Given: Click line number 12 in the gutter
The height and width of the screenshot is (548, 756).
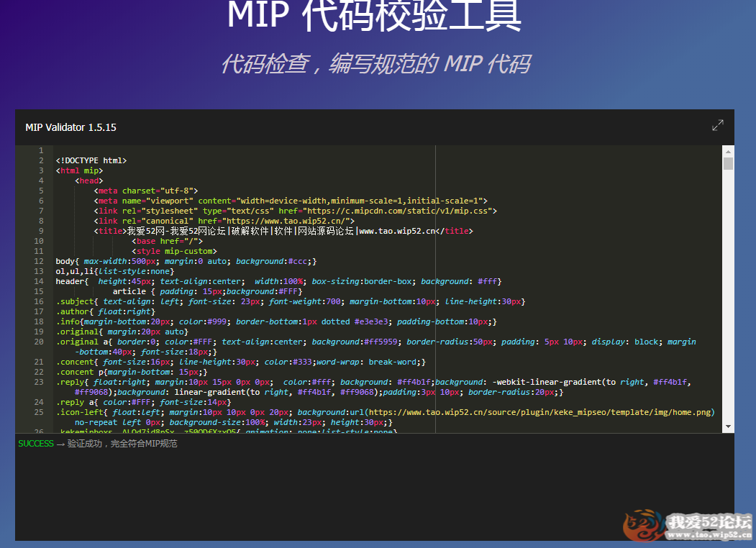Looking at the screenshot, I should pos(39,261).
